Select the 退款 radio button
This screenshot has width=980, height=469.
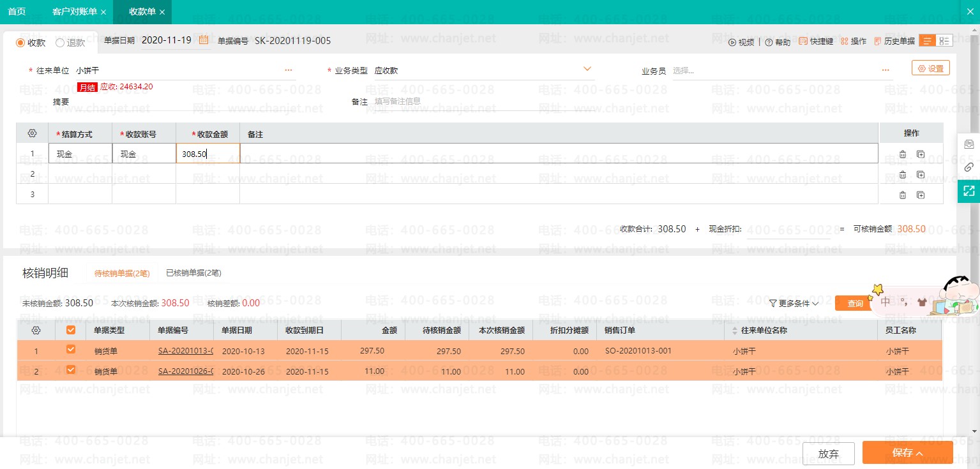click(x=60, y=43)
